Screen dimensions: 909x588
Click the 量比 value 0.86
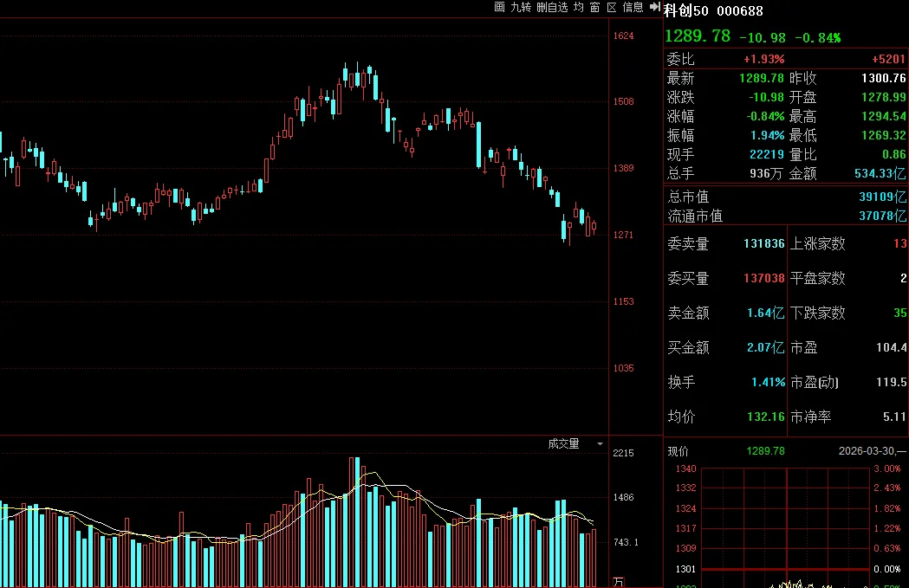pos(893,155)
